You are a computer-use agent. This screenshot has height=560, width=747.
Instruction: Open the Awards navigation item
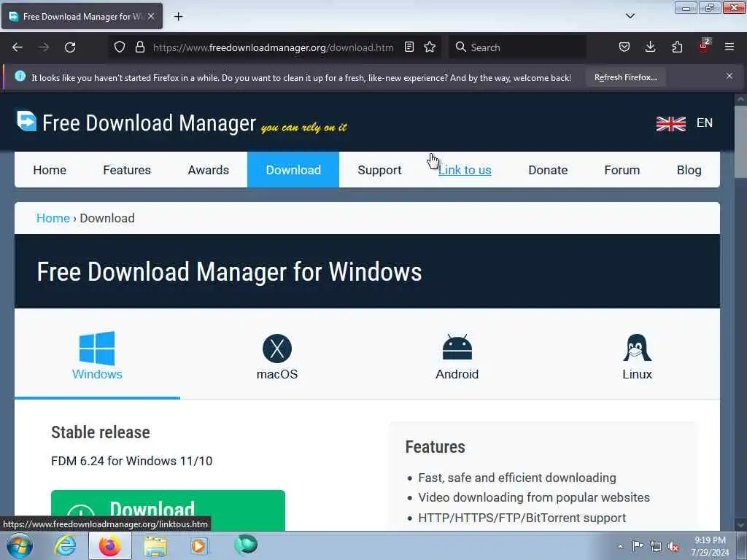click(x=208, y=170)
